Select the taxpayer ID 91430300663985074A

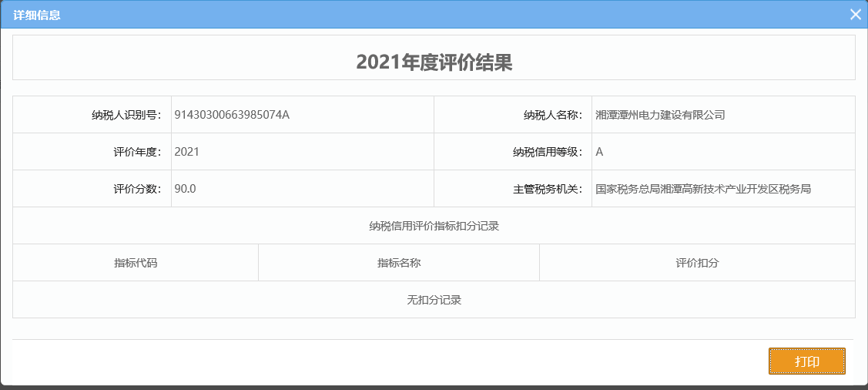tap(232, 115)
